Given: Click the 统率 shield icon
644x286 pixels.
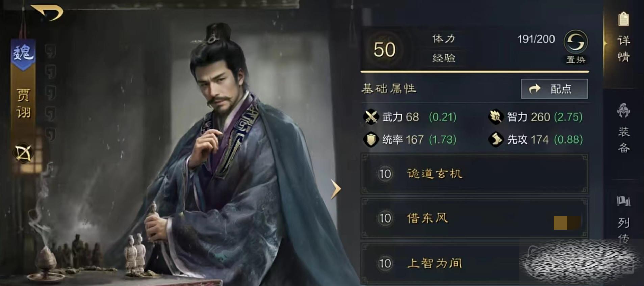Looking at the screenshot, I should coord(371,139).
